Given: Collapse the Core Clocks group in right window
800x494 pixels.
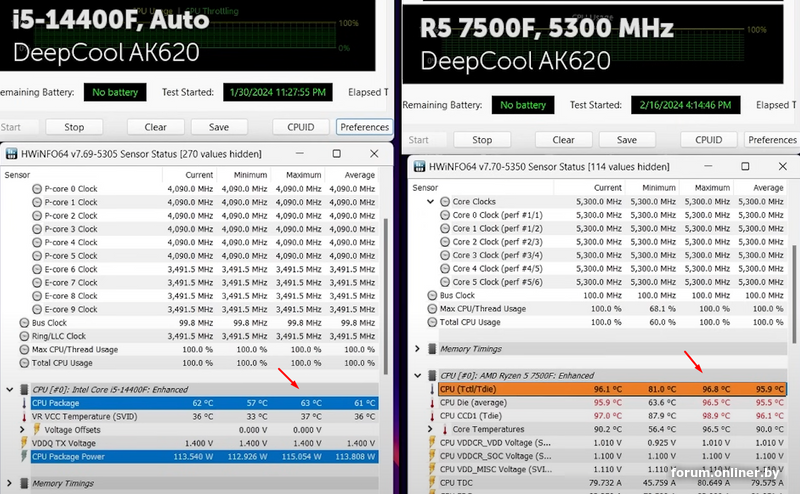Looking at the screenshot, I should 430,202.
